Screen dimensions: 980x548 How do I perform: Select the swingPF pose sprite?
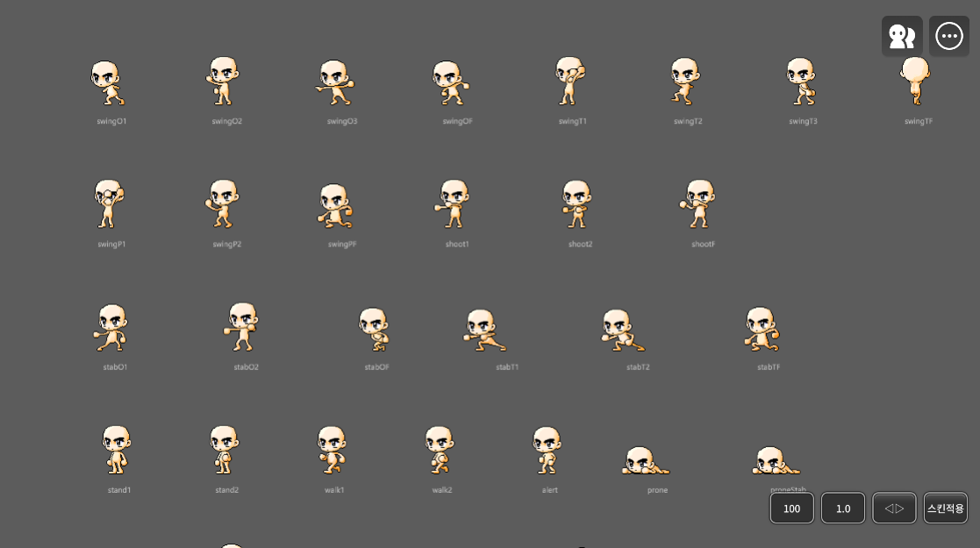[335, 206]
